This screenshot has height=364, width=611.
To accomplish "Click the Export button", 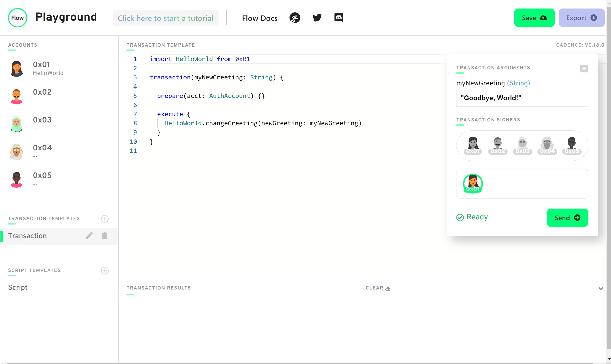I will click(581, 18).
